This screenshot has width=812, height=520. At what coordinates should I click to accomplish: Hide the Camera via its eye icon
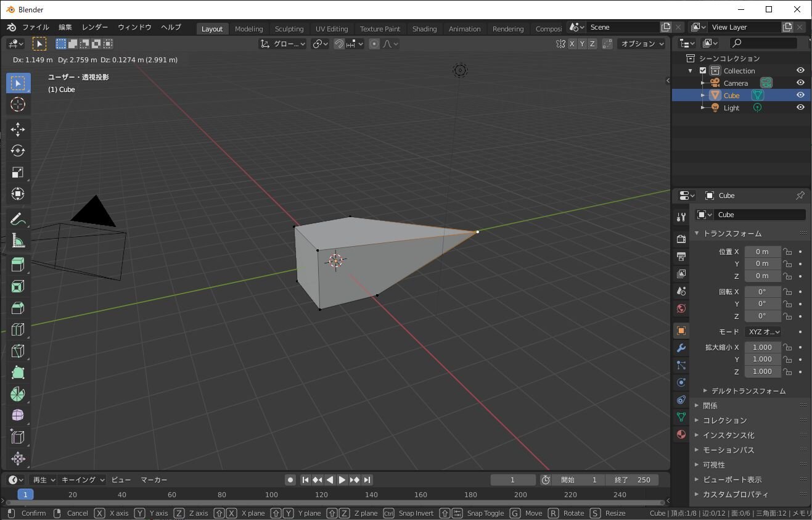800,83
